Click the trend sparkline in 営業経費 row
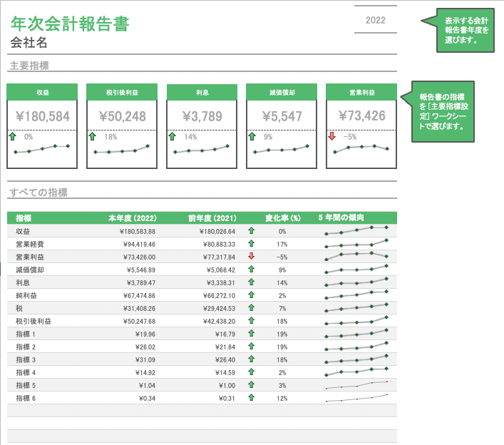Viewport: 504px width, 445px height. click(x=356, y=243)
